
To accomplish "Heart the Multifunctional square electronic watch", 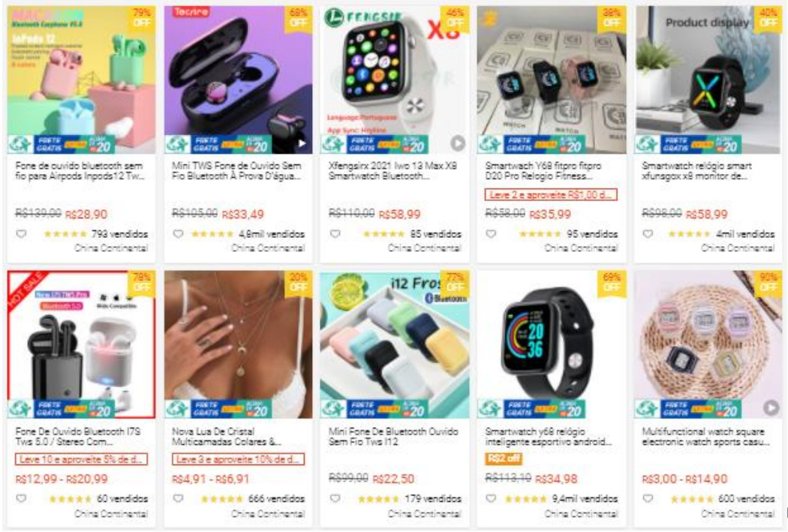I will tap(648, 499).
